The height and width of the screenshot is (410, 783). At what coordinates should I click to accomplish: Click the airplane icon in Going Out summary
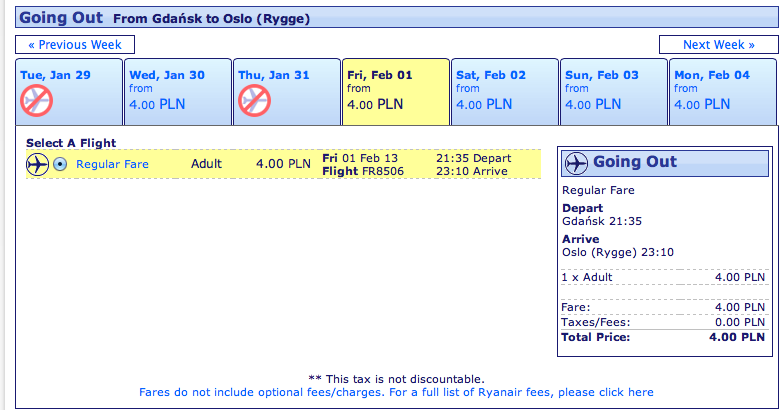[x=576, y=163]
